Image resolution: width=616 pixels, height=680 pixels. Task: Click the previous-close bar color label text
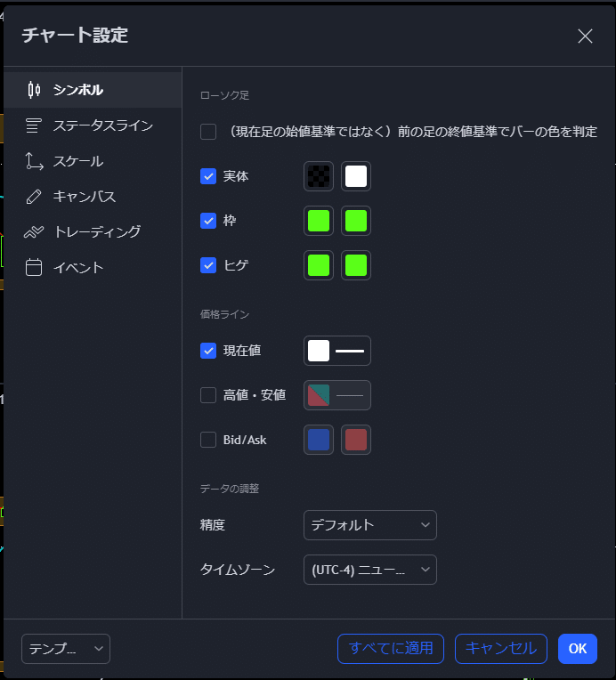412,132
